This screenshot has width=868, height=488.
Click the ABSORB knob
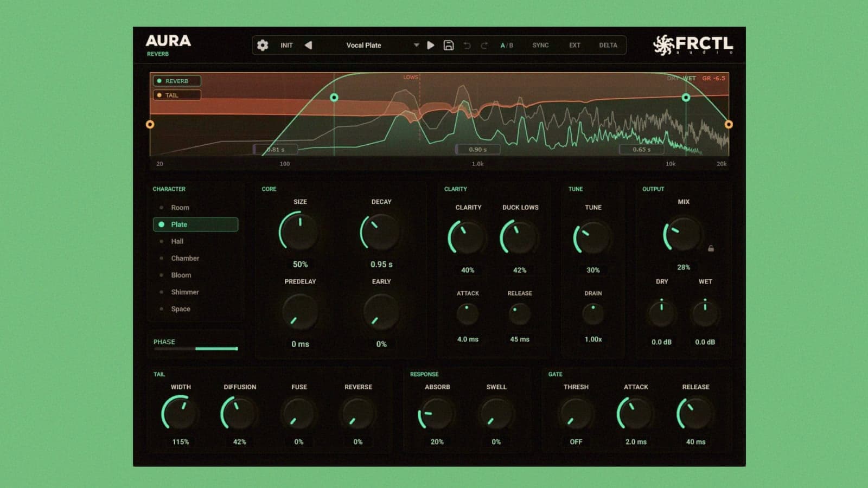tap(437, 414)
